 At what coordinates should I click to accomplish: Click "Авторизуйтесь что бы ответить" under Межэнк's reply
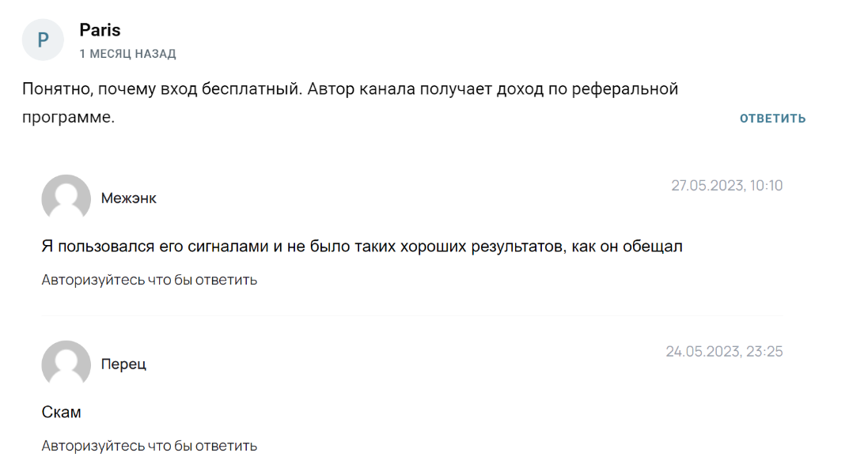click(x=150, y=280)
